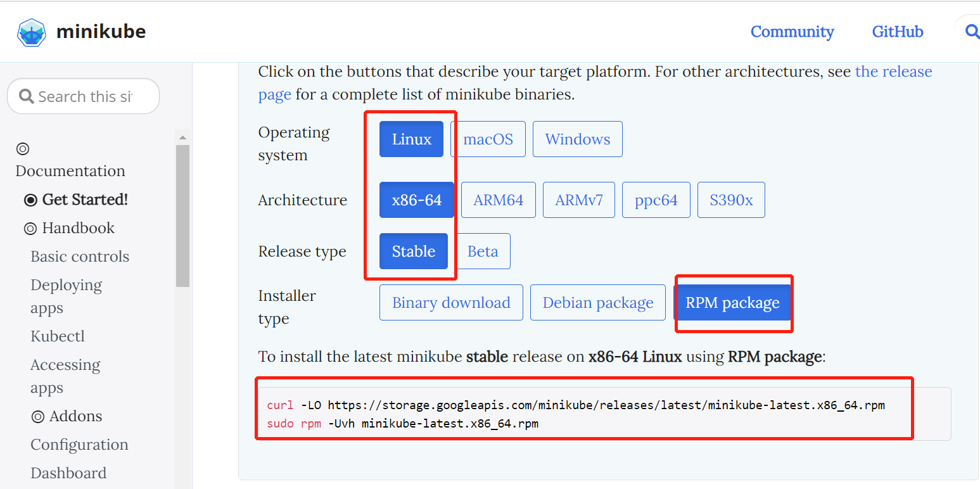Viewport: 980px width, 489px height.
Task: Click the Documentation bullseye icon in sidebar
Action: (22, 148)
